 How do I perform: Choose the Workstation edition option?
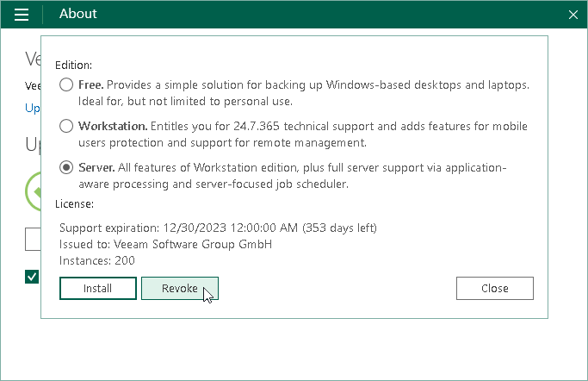coord(66,127)
